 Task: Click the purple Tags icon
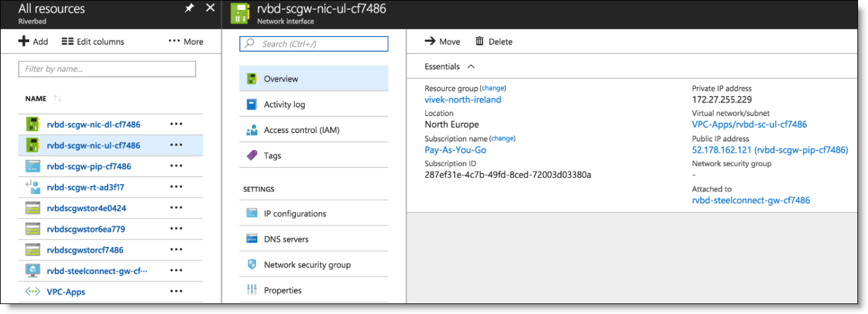point(252,155)
